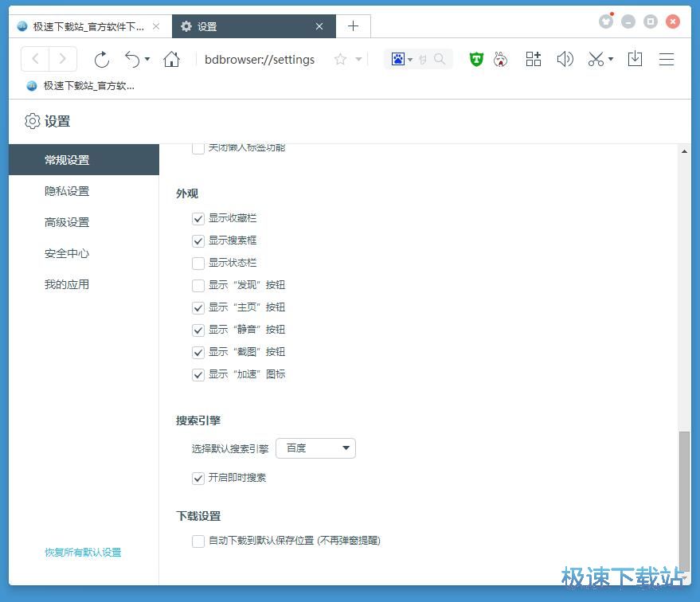Viewport: 700px width, 602px height.
Task: Click the Baidu paw search engine icon
Action: coord(397,59)
